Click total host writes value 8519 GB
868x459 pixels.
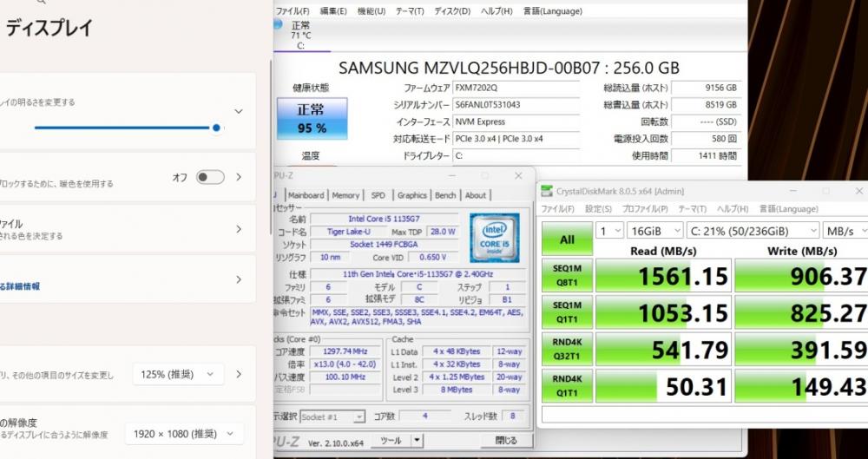(x=706, y=105)
